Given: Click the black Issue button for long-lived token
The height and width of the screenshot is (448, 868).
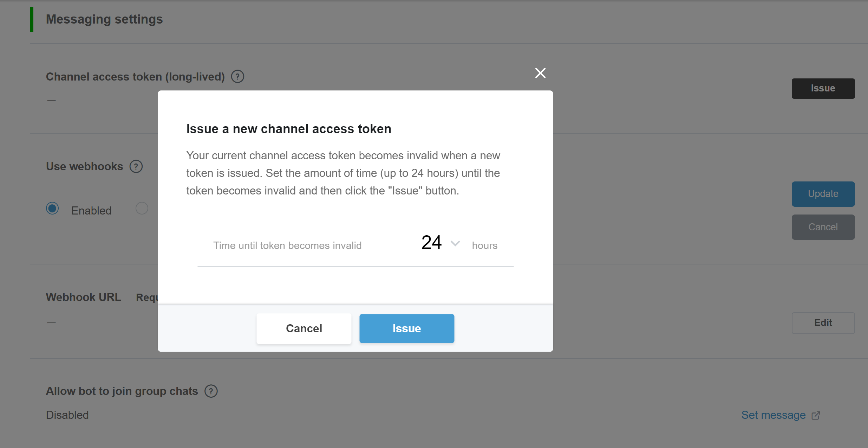Looking at the screenshot, I should [x=823, y=88].
